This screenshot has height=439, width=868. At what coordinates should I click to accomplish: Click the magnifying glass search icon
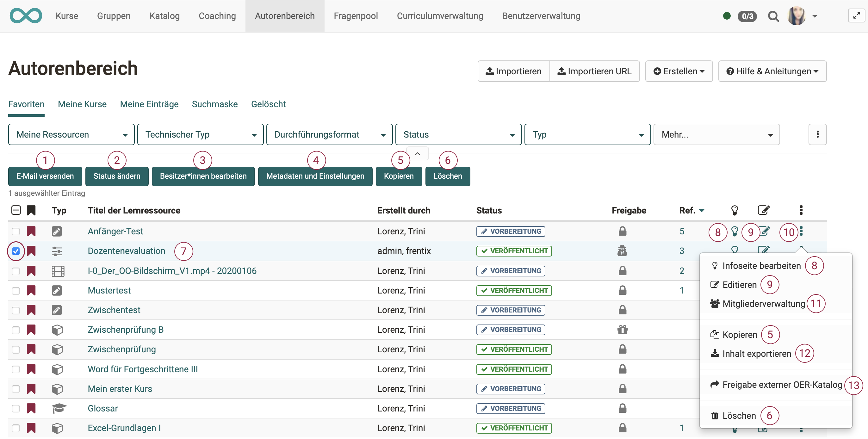773,16
